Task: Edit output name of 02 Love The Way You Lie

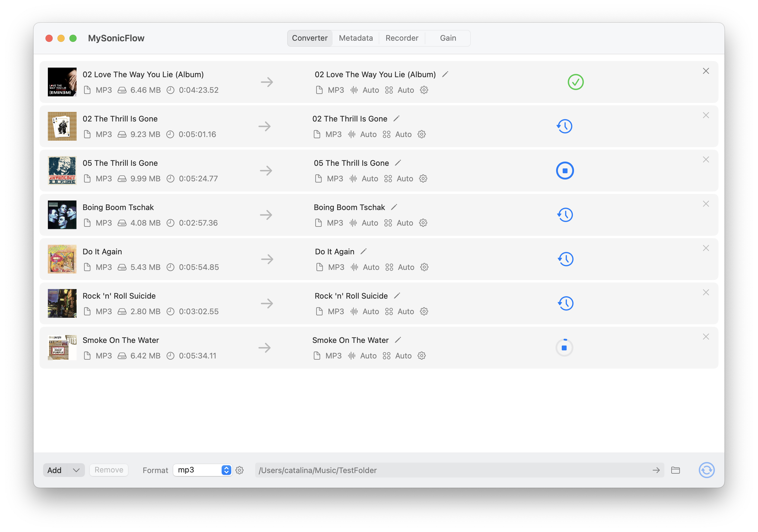Action: click(x=445, y=74)
